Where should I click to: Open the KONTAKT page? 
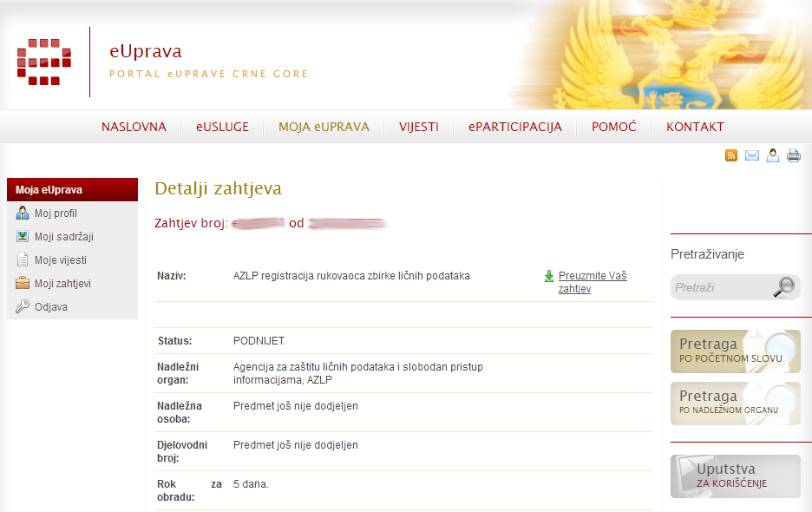click(x=695, y=127)
